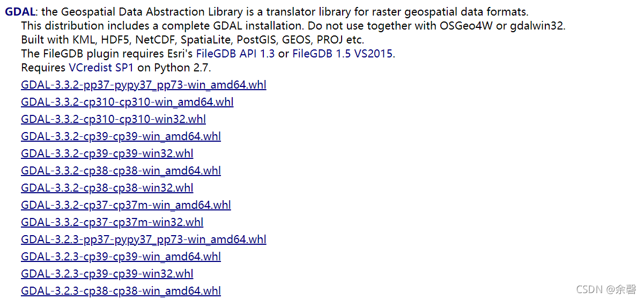Viewport: 644px width, 299px height.
Task: Download GDAL-3.3.2-cp310-cp310-win_amd64.whl
Action: point(127,102)
